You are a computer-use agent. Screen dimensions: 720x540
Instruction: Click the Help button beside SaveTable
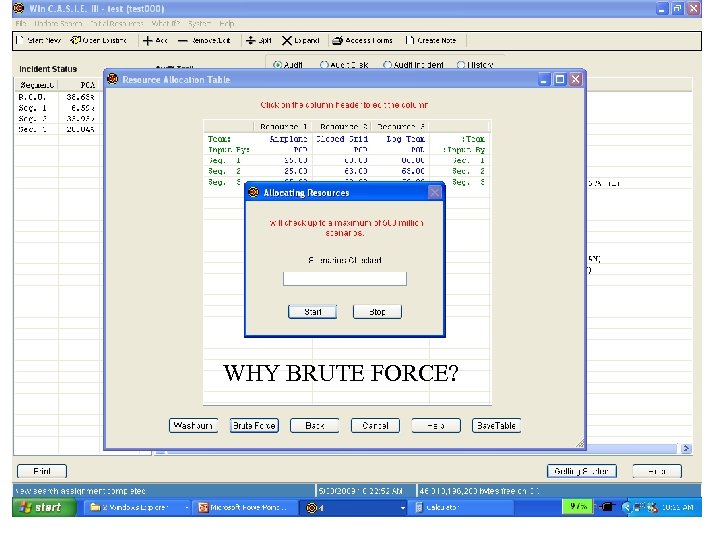436,426
